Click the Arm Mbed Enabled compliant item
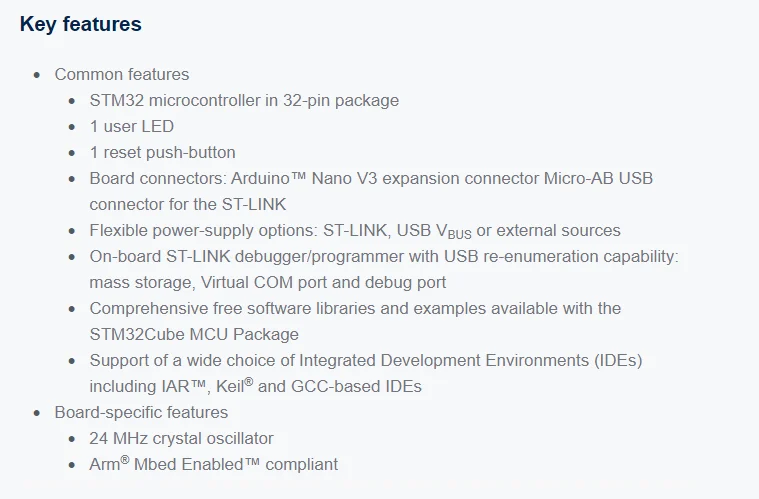 pyautogui.click(x=213, y=464)
